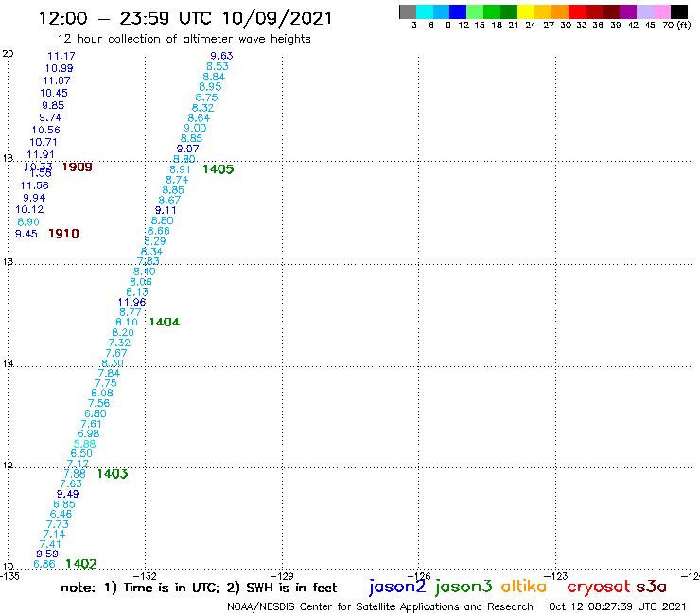This screenshot has width=700, height=615.
Task: Select the NOAA/NESDIS credit line
Action: pos(380,607)
